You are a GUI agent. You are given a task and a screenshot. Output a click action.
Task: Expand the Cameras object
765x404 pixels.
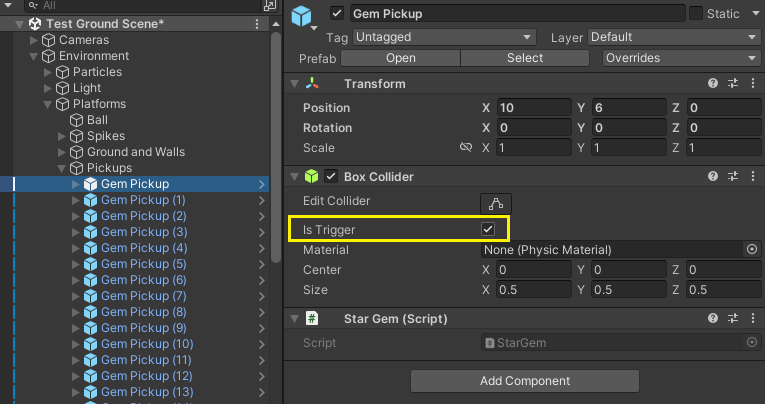(34, 40)
